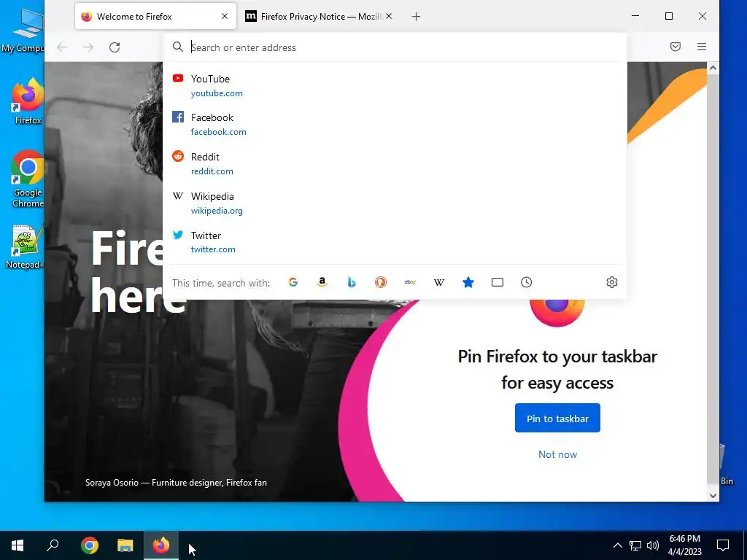Select the Firefox desktop shortcut
Image resolution: width=747 pixels, height=560 pixels.
[28, 101]
